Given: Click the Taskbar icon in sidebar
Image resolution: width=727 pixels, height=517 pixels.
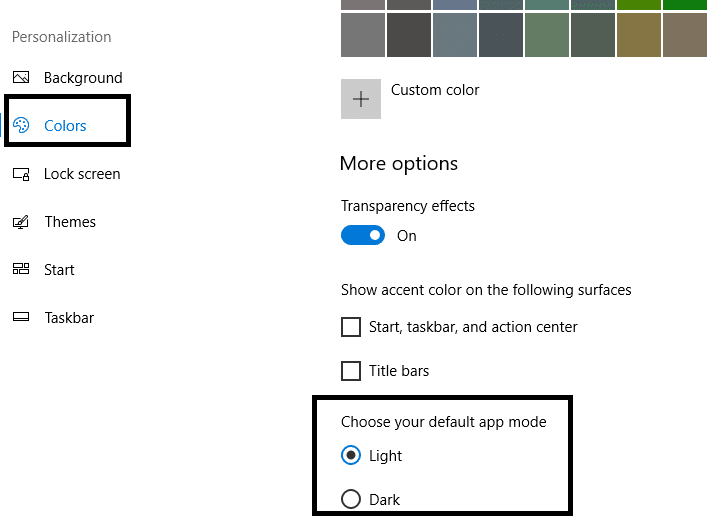Looking at the screenshot, I should click(21, 318).
